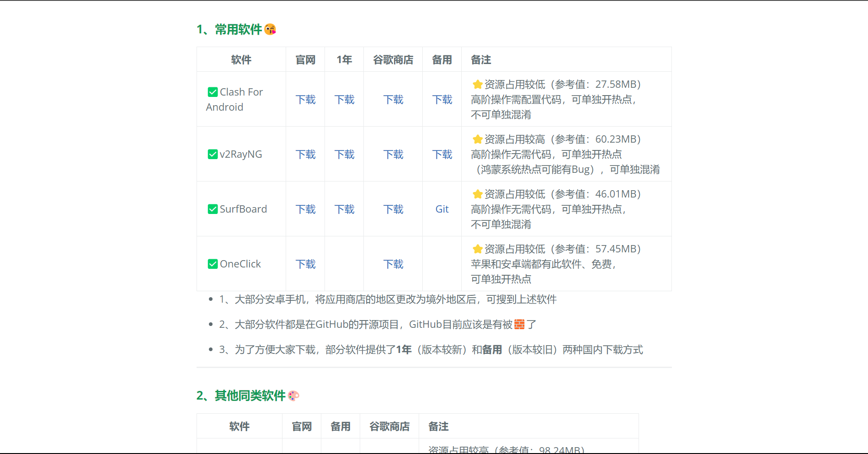868x454 pixels.
Task: Open Clash For Android 备用 download link
Action: 442,99
